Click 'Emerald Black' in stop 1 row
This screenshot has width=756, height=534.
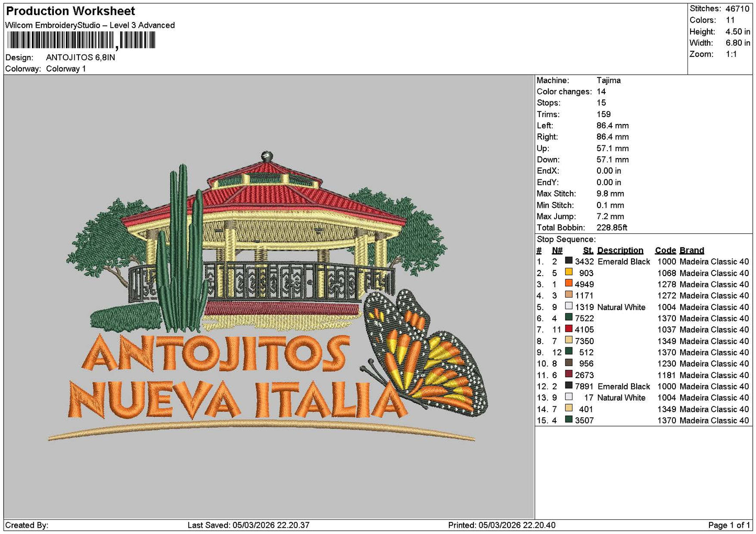624,262
